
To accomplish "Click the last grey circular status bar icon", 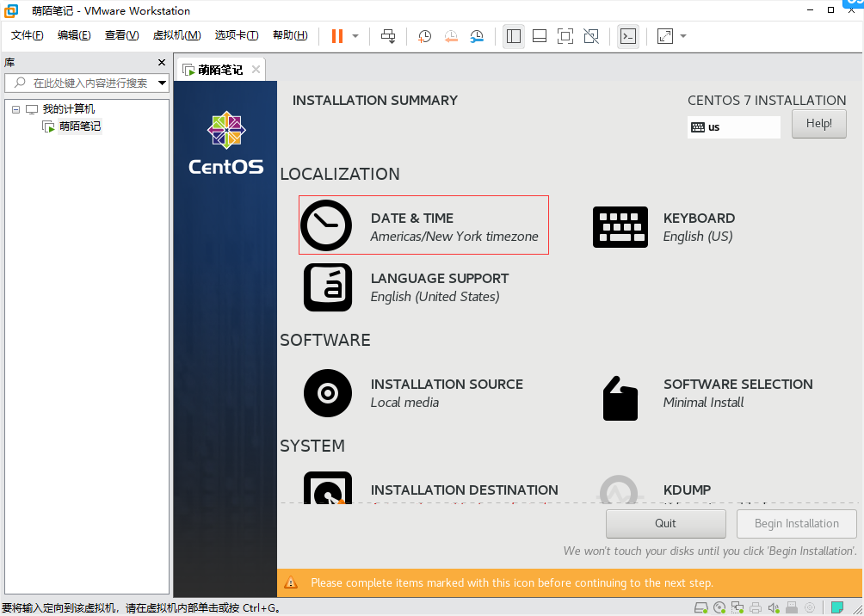I will point(810,608).
